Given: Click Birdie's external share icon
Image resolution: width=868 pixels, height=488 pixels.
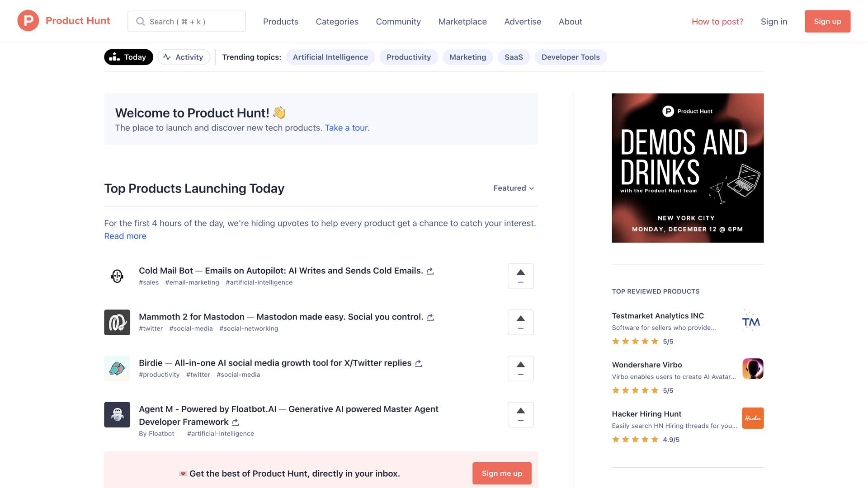Looking at the screenshot, I should (x=418, y=363).
